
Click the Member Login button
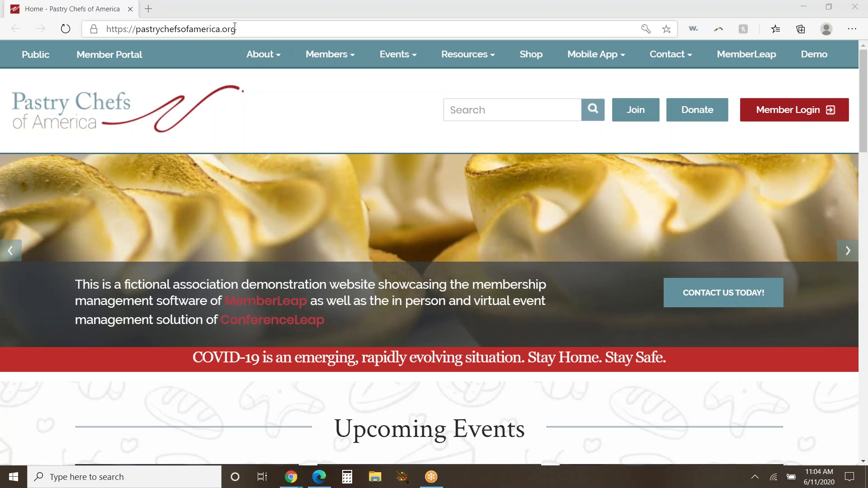[794, 110]
